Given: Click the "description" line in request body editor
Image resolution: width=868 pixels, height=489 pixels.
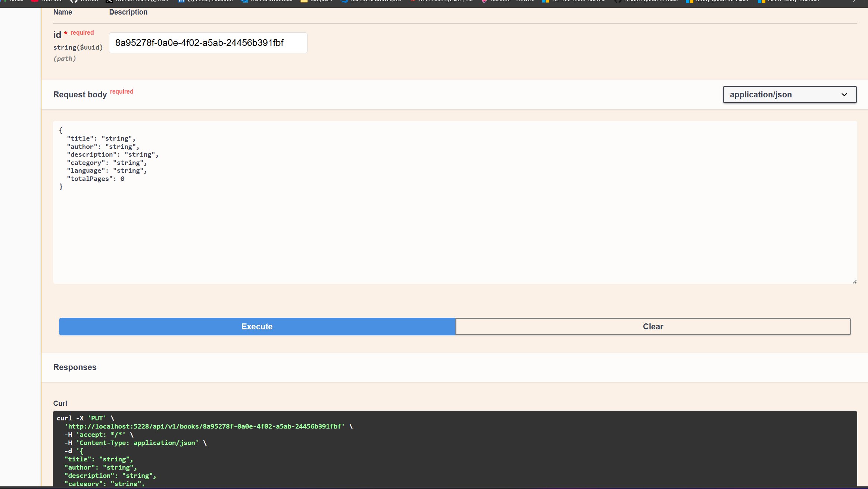Looking at the screenshot, I should point(113,154).
